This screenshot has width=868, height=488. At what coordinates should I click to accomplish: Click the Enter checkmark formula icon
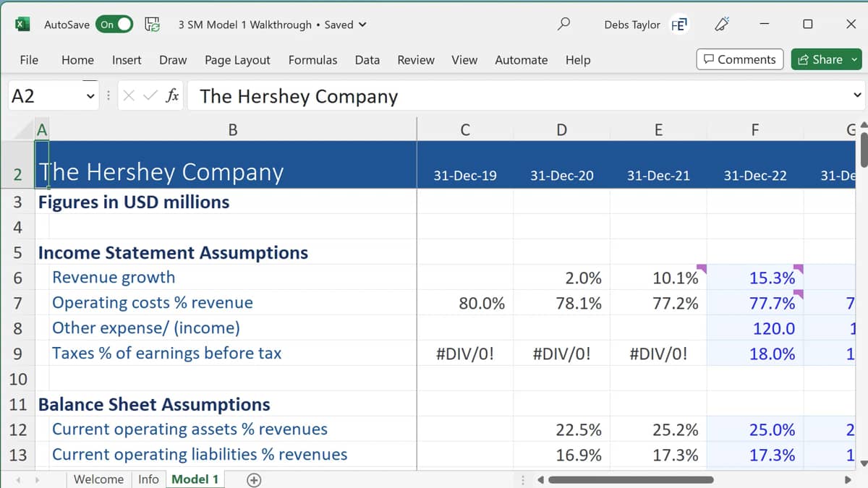pyautogui.click(x=150, y=95)
